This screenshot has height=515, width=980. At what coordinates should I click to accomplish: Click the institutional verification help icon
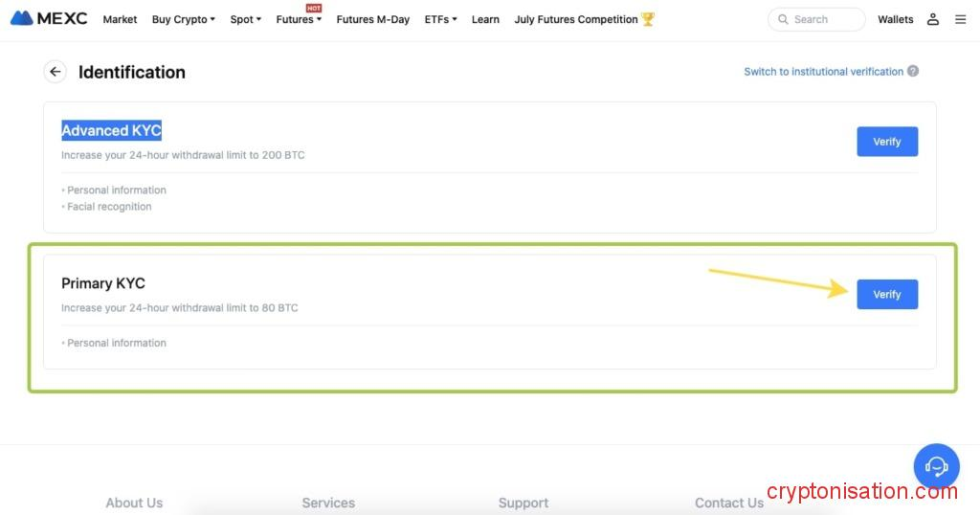[913, 71]
